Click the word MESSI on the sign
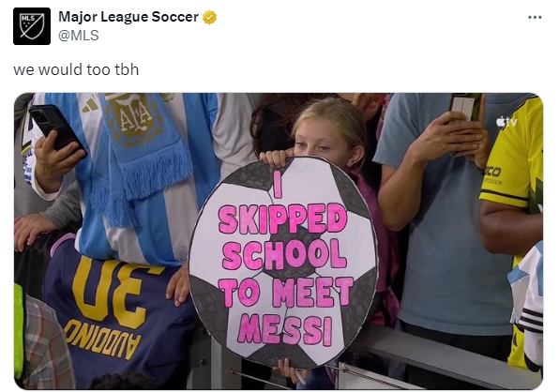Viewport: 559px width, 392px height. 285,331
